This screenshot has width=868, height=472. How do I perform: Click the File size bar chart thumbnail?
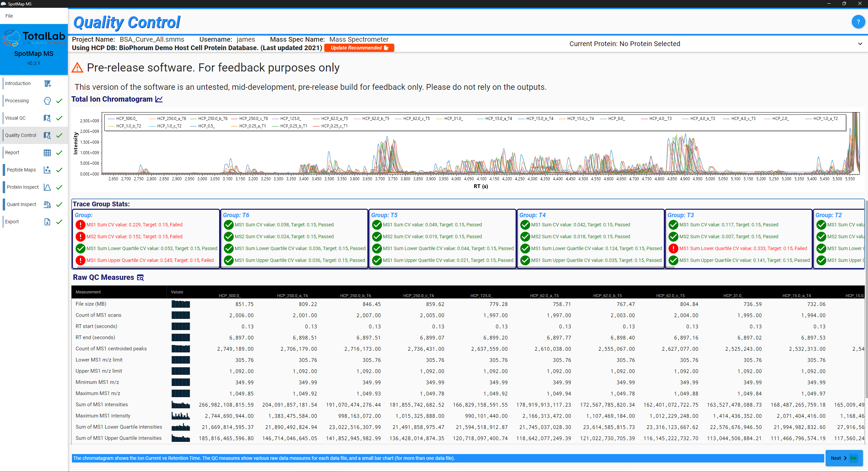pyautogui.click(x=181, y=304)
